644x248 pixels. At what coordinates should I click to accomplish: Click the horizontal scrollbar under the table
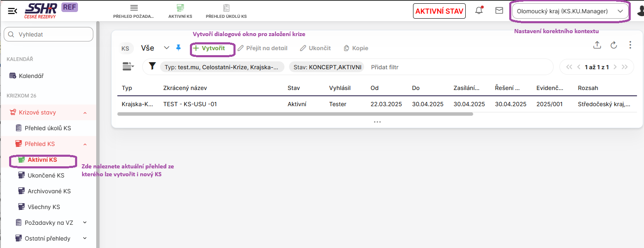pos(295,114)
